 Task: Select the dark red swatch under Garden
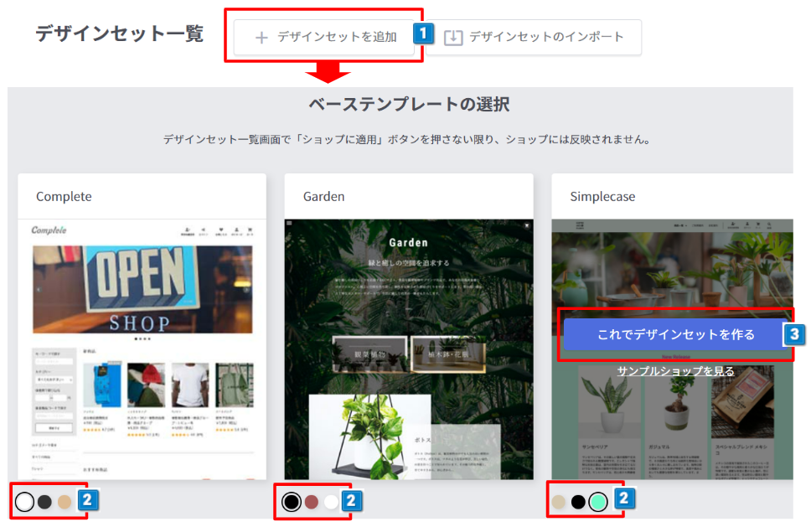[312, 500]
